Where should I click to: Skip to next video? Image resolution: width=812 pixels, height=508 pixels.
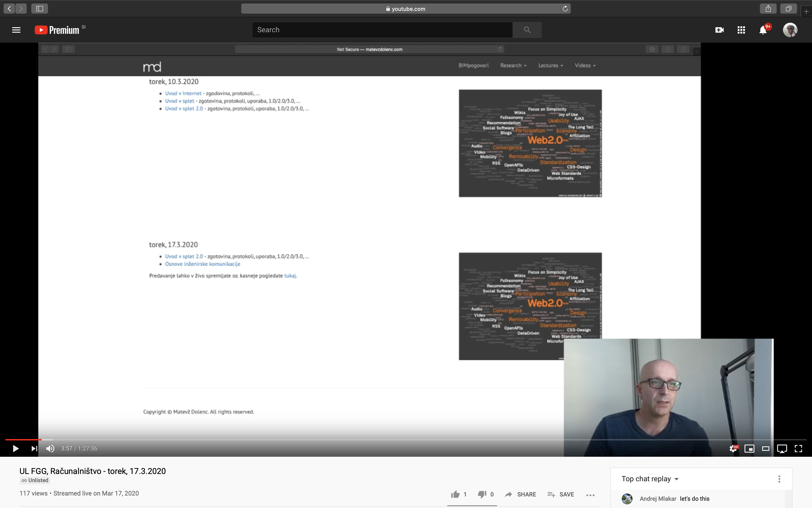pos(34,449)
